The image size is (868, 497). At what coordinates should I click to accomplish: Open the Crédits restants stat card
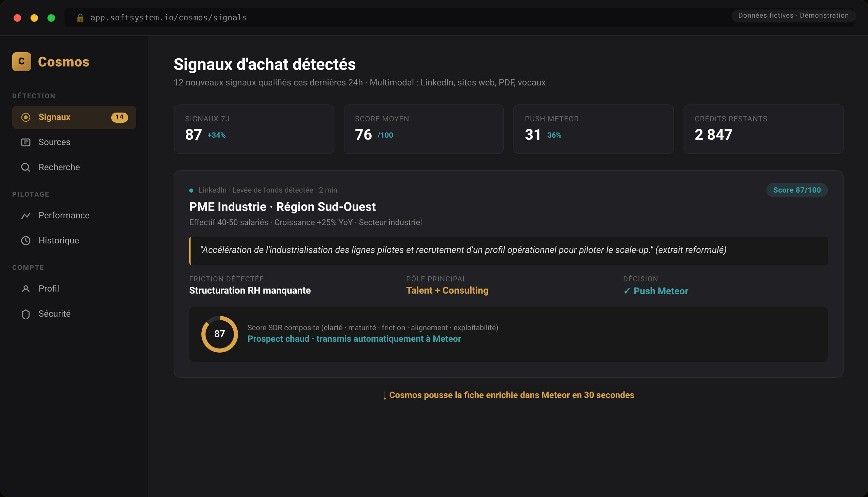pos(763,129)
